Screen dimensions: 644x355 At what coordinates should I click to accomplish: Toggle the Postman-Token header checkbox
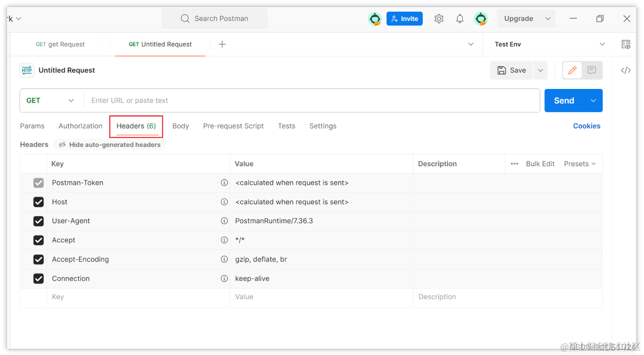38,183
